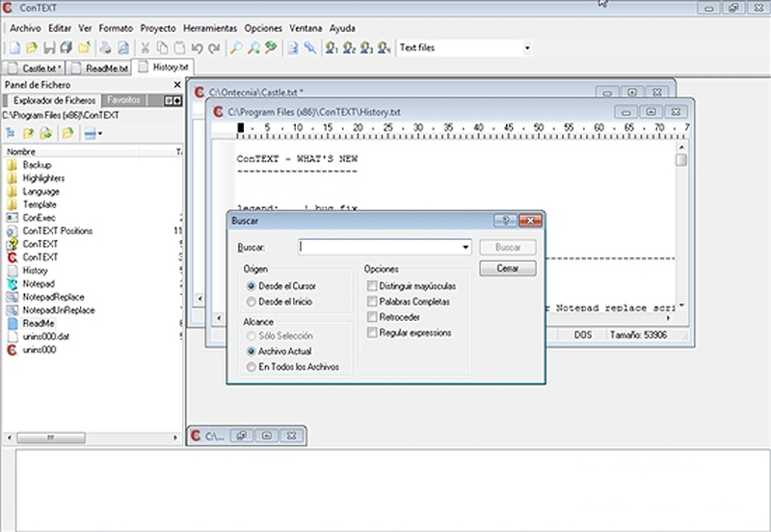This screenshot has width=771, height=532.
Task: Click the Find Next magnifier icon
Action: tap(253, 47)
